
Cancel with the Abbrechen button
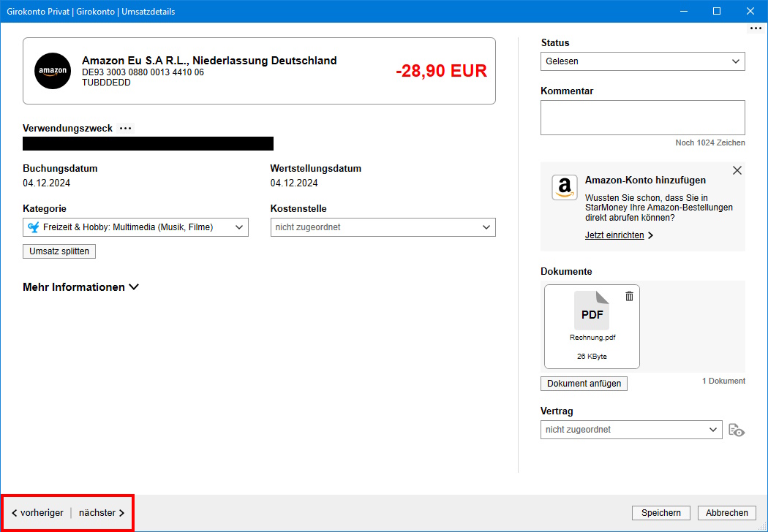coord(727,513)
